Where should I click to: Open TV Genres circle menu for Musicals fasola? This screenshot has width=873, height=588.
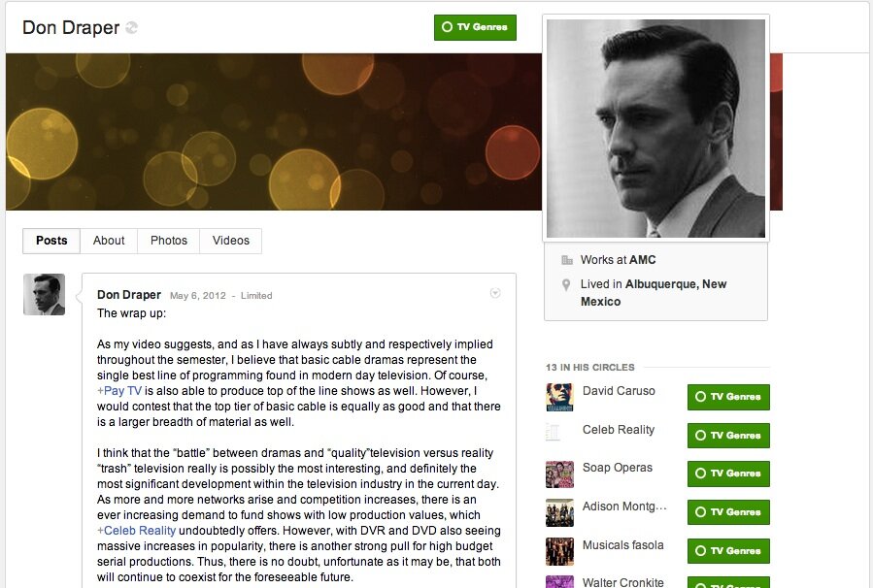(x=728, y=551)
